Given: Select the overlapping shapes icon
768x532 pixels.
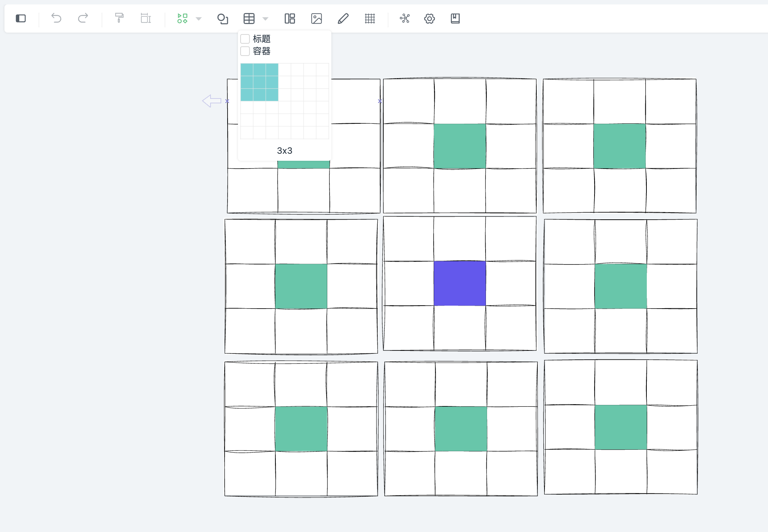Looking at the screenshot, I should click(x=222, y=19).
